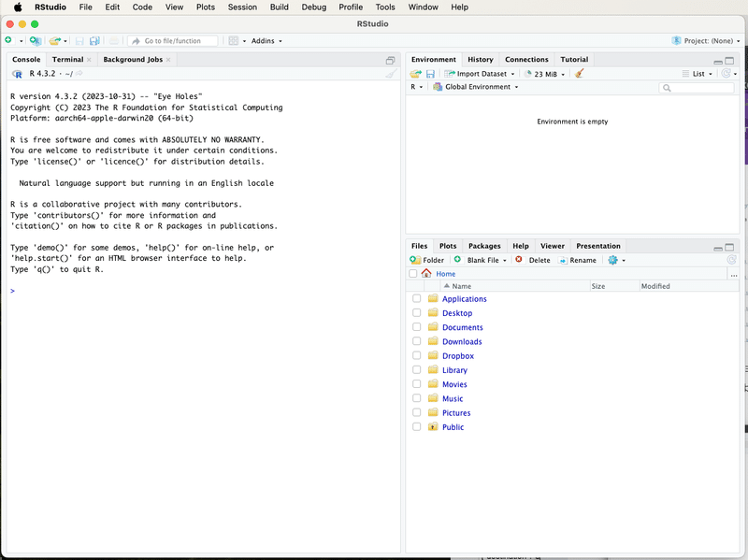748x560 pixels.
Task: Refresh the Environment pane
Action: pos(726,74)
